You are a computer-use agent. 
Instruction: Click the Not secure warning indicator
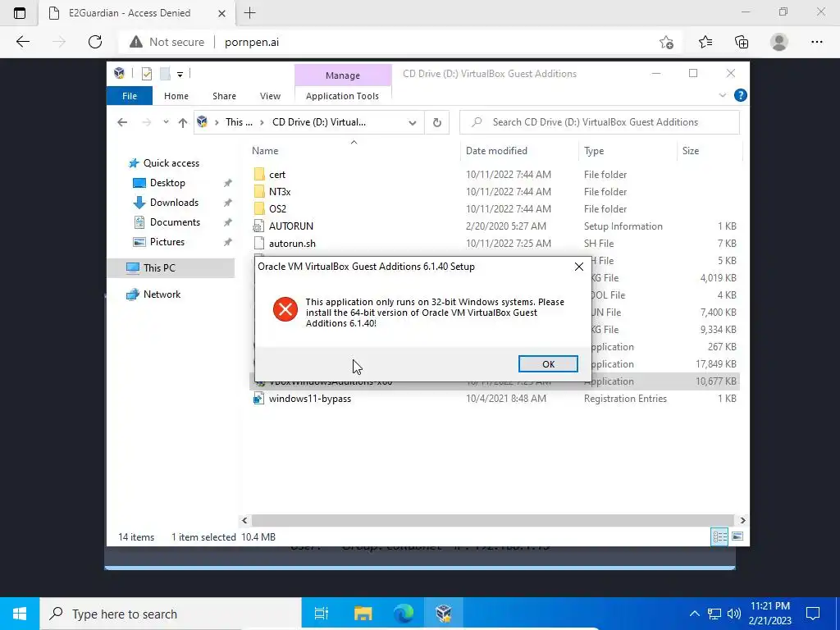pyautogui.click(x=167, y=43)
